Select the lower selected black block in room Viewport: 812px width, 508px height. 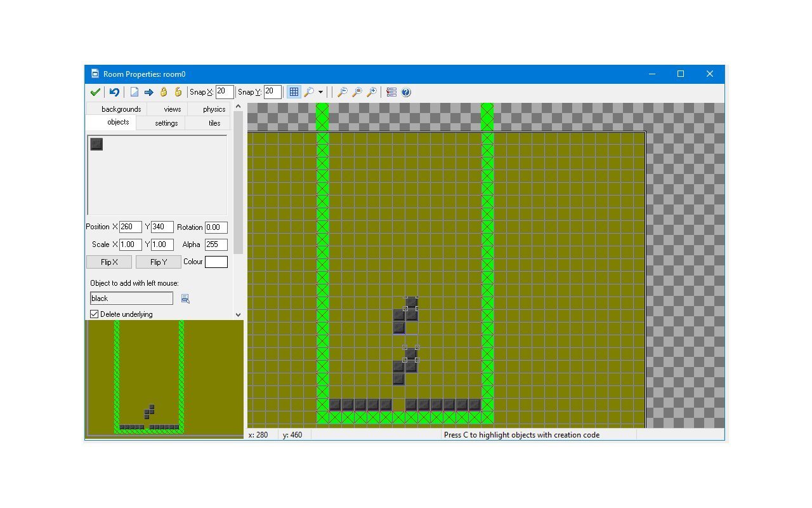[411, 353]
